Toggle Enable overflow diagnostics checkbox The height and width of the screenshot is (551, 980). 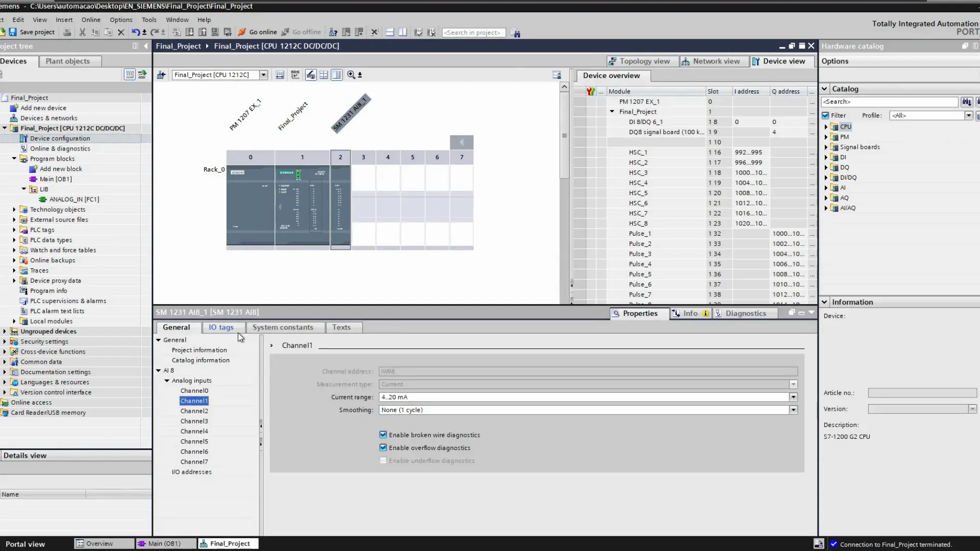pyautogui.click(x=383, y=447)
